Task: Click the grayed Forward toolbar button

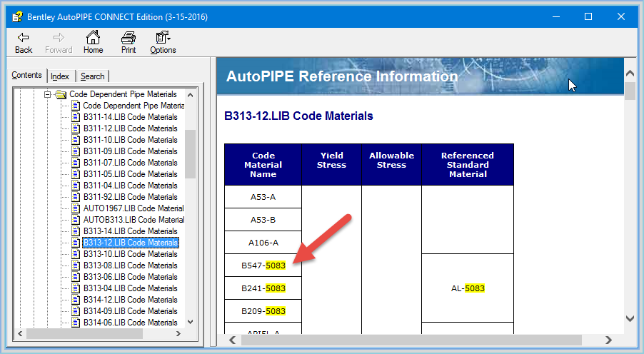Action: click(x=59, y=43)
